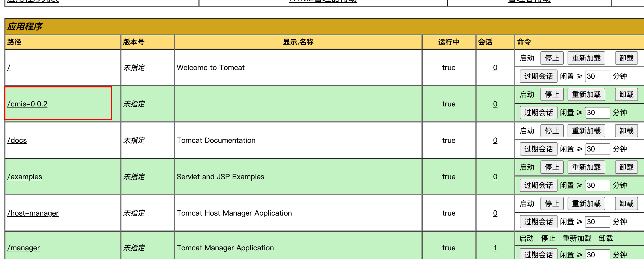Reload Tomcat Host Manager Application with 重新加载

pos(587,204)
